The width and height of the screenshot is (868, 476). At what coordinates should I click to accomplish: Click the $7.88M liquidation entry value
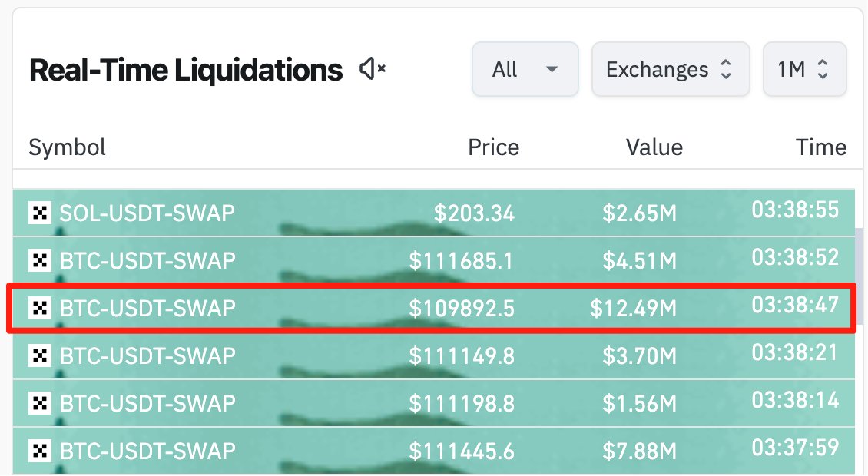[x=639, y=451]
